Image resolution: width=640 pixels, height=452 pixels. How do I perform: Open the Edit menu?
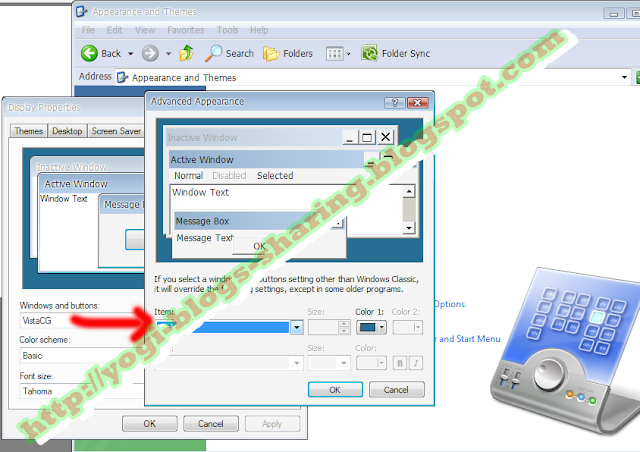(115, 30)
